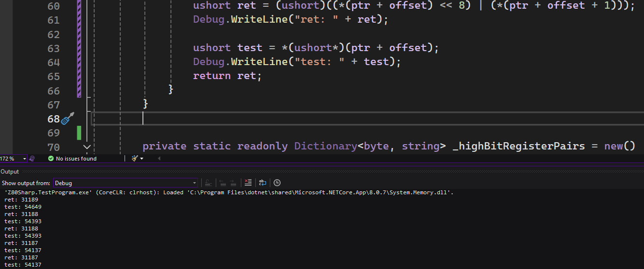
Task: Collapse the code block at line 70
Action: point(87,147)
